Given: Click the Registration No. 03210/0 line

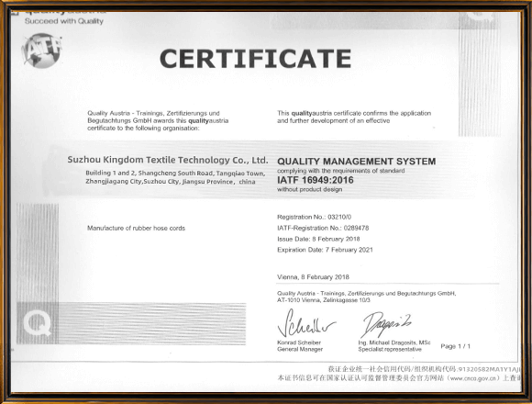Looking at the screenshot, I should click(x=315, y=217).
